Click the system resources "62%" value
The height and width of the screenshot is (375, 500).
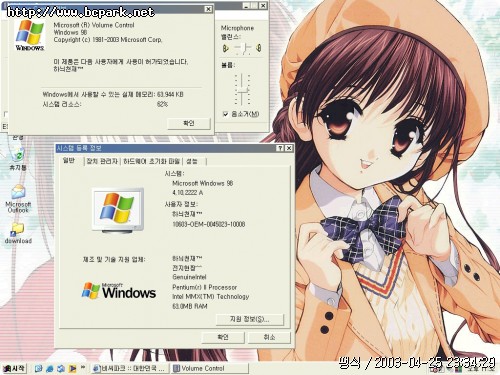point(162,104)
